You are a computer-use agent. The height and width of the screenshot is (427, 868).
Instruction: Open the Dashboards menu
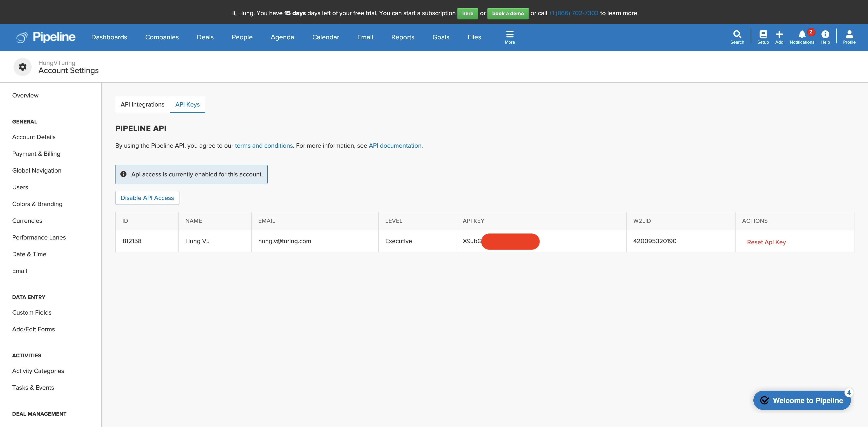tap(109, 37)
